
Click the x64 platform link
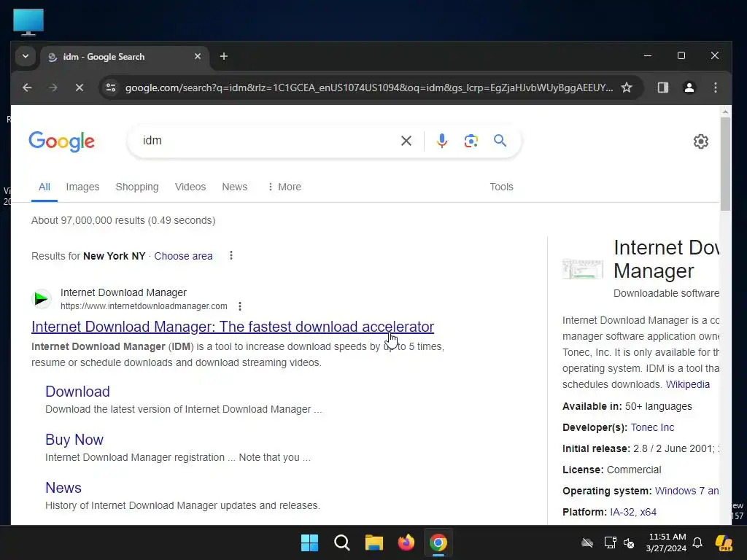click(648, 512)
